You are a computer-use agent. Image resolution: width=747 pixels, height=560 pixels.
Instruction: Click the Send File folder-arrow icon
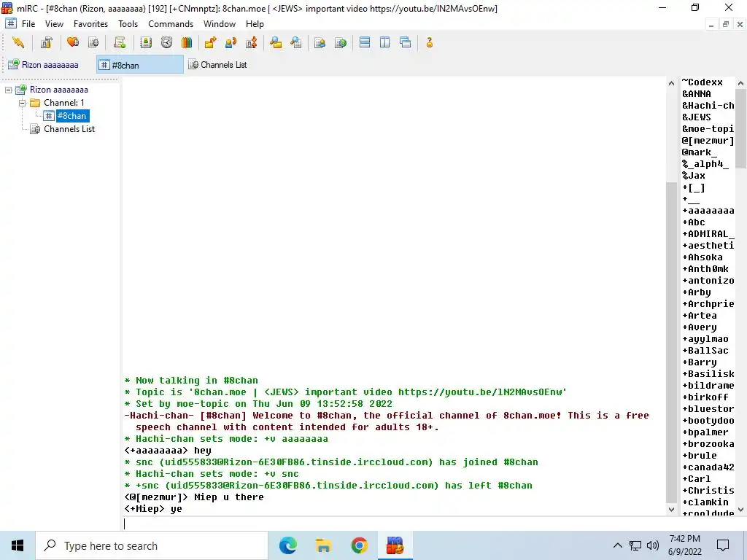[x=210, y=43]
